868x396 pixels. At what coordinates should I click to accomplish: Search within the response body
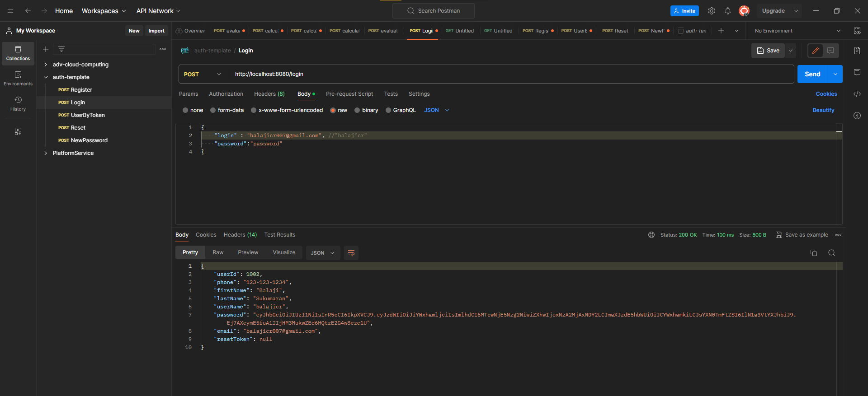click(x=832, y=253)
